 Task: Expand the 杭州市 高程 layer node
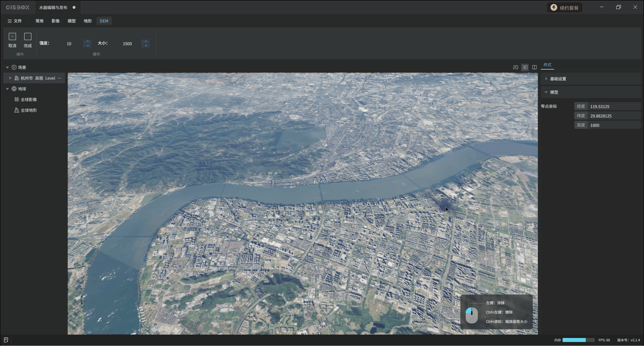[x=10, y=78]
